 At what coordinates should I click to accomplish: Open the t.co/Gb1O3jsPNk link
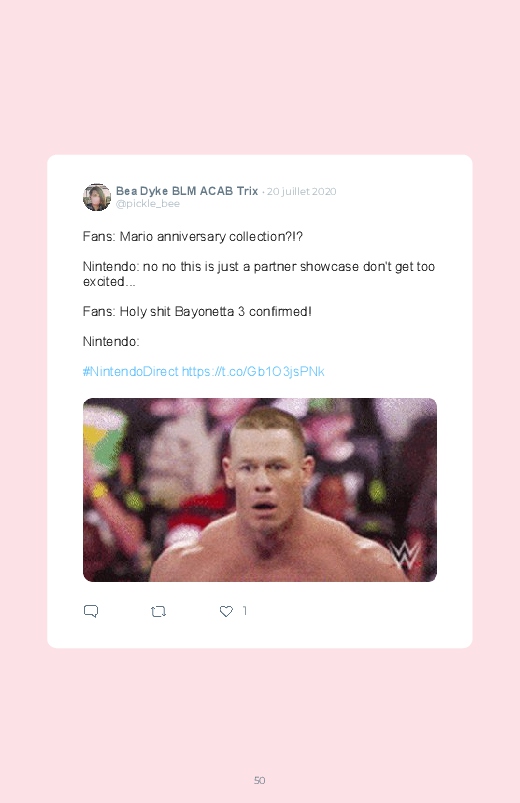coord(253,371)
